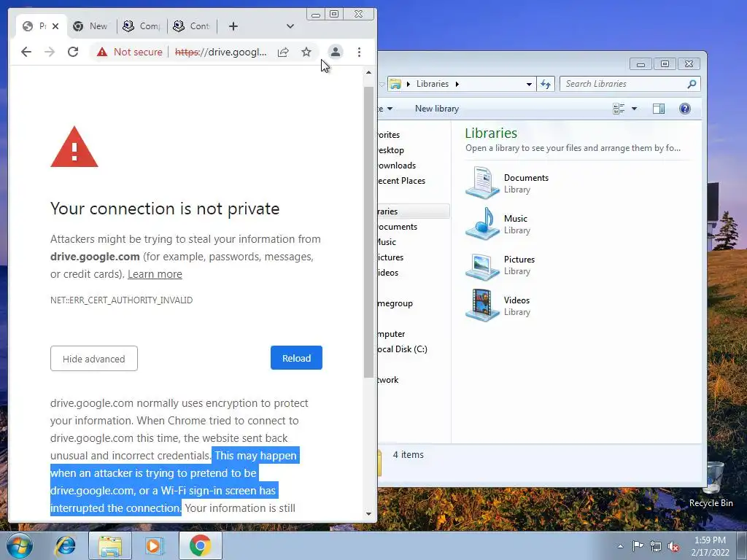The image size is (747, 560).
Task: Switch to the Com tab
Action: pyautogui.click(x=142, y=26)
